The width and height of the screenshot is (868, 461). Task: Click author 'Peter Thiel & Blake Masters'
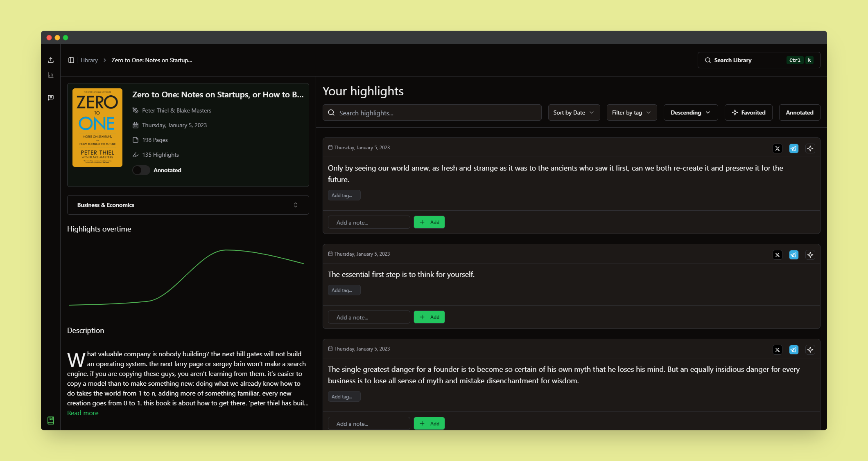coord(176,110)
